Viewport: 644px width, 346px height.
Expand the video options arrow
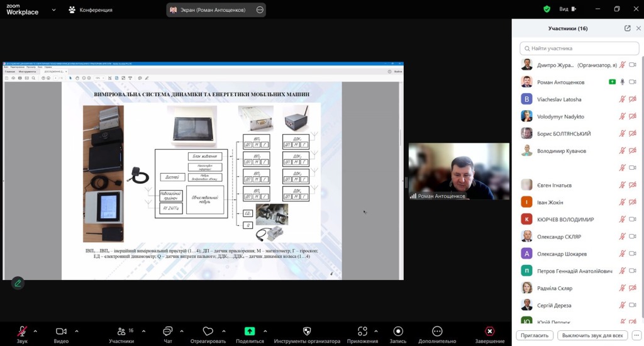[77, 331]
